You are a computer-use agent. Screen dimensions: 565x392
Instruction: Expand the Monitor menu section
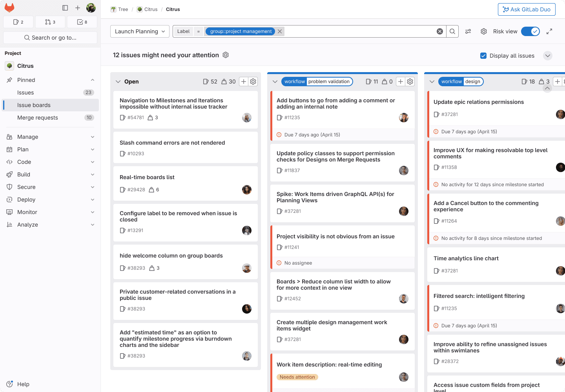click(x=50, y=212)
